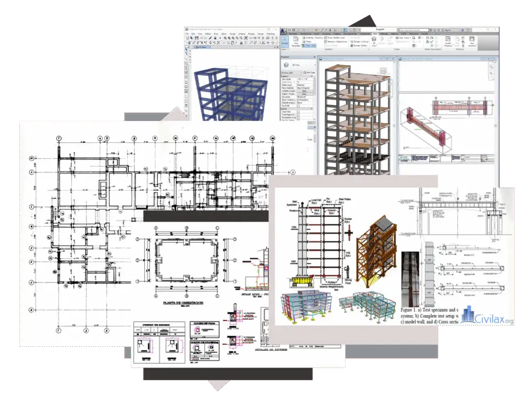
Task: Open the Discipline value dropdown
Action: coord(305,97)
